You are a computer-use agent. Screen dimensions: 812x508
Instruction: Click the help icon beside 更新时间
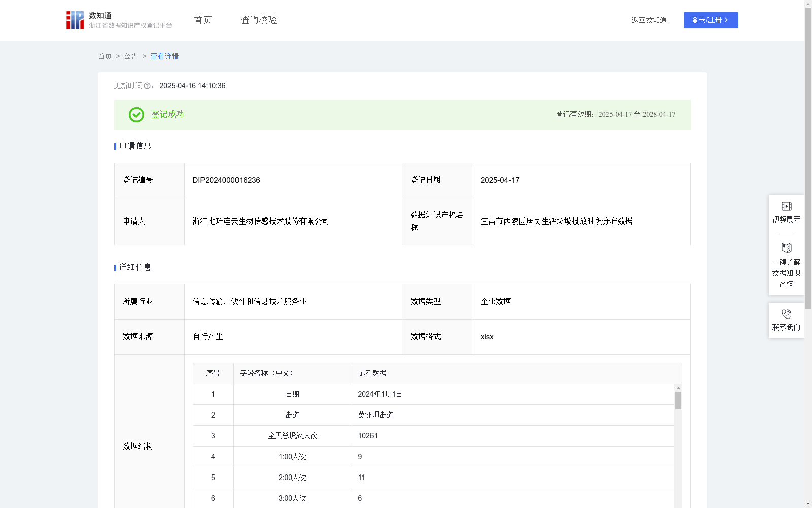point(147,86)
